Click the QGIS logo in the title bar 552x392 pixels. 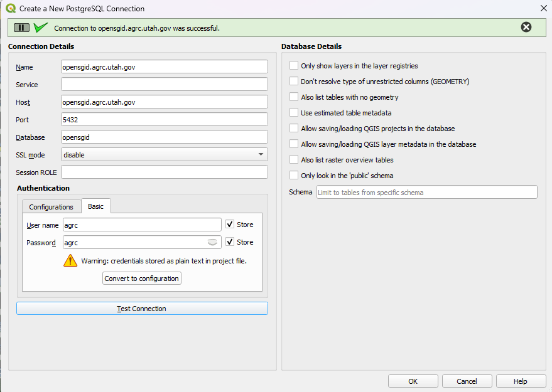pyautogui.click(x=11, y=8)
